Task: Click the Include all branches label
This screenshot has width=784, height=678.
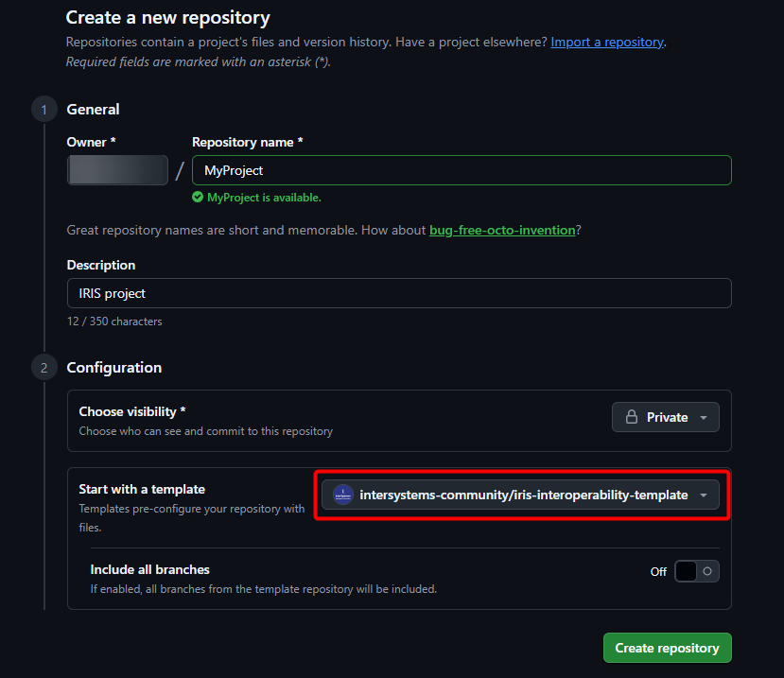Action: coord(149,569)
